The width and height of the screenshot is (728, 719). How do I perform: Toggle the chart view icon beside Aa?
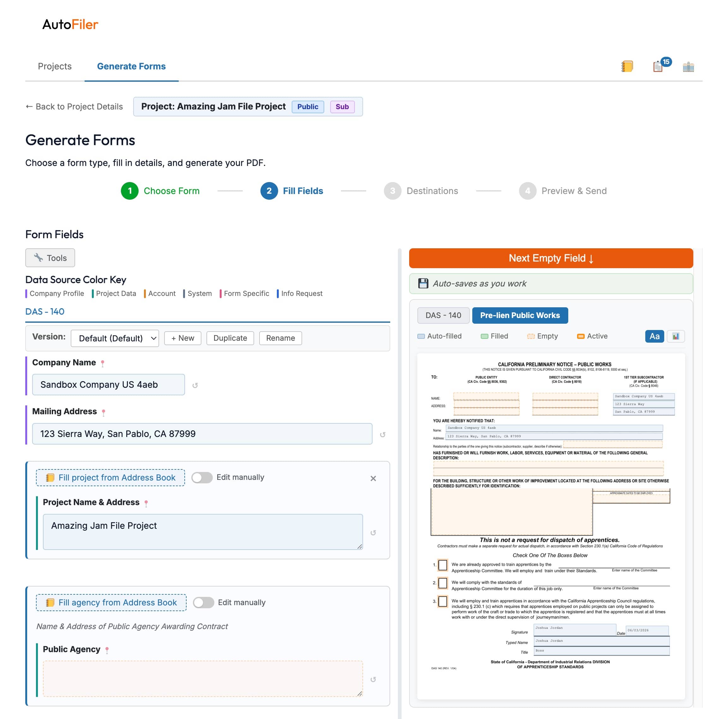[x=676, y=336]
